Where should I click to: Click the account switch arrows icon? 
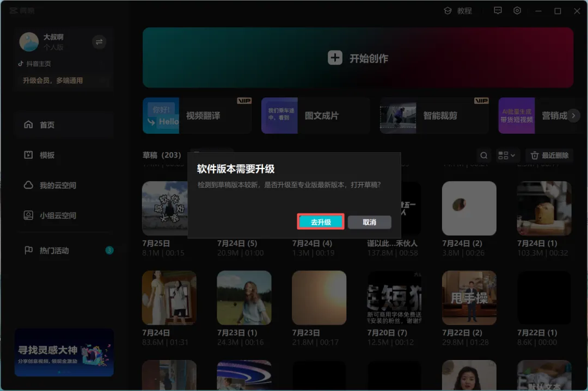99,41
